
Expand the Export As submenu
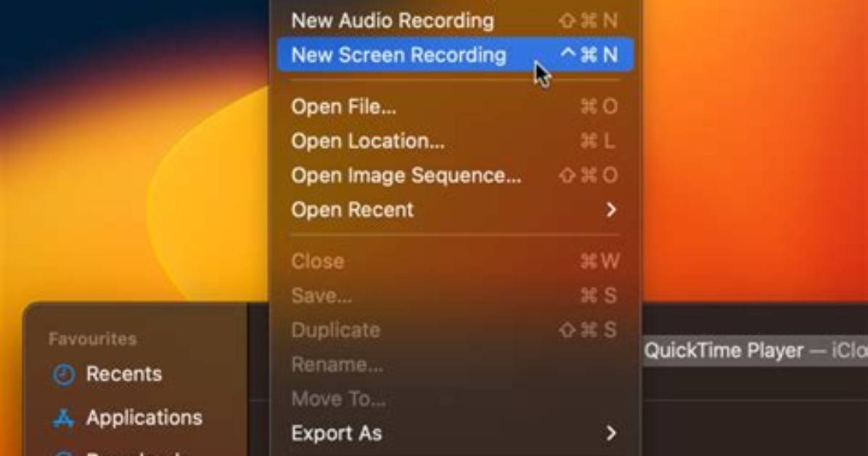click(455, 433)
